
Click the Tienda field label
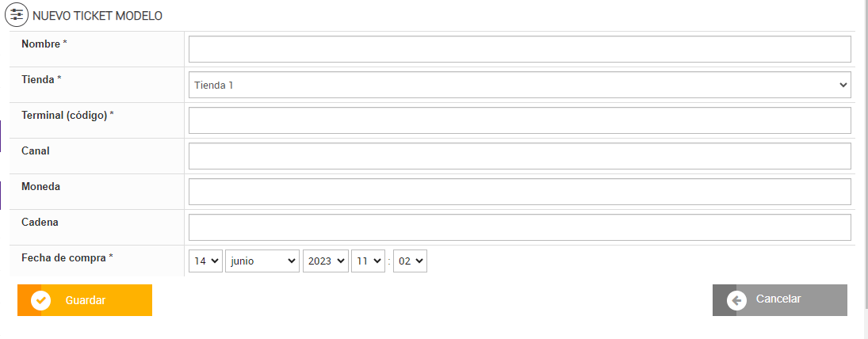click(39, 79)
